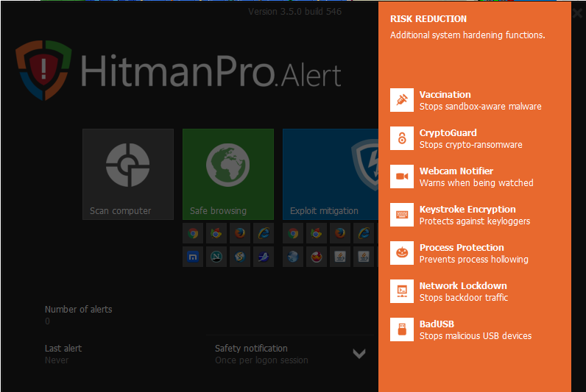Select the SeaMonkey bird icon
The height and width of the screenshot is (392, 586).
[x=264, y=257]
